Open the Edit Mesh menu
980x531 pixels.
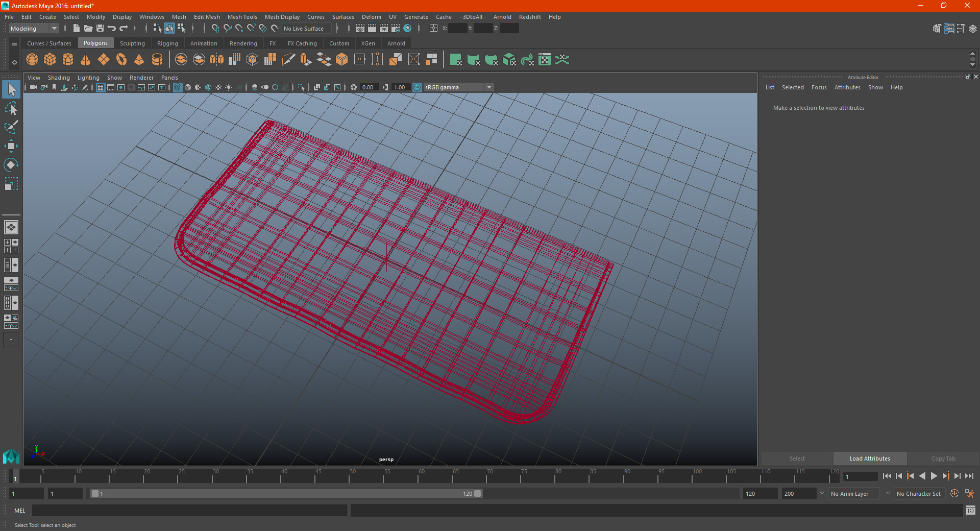pos(207,17)
